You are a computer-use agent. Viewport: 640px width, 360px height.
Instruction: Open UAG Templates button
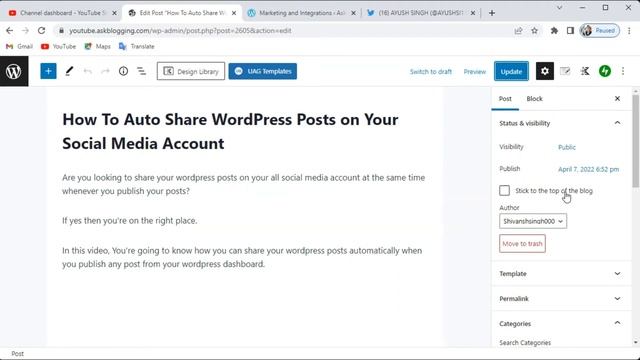click(x=262, y=71)
